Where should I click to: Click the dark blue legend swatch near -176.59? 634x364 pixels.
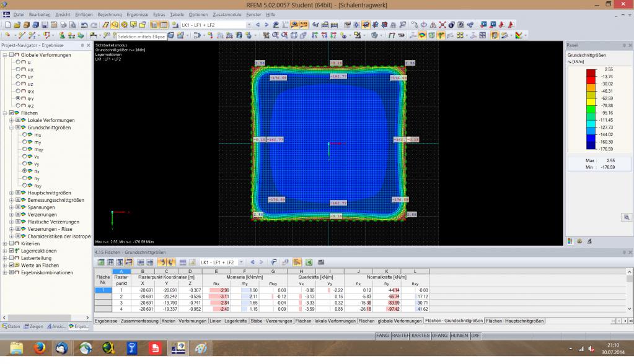(591, 145)
